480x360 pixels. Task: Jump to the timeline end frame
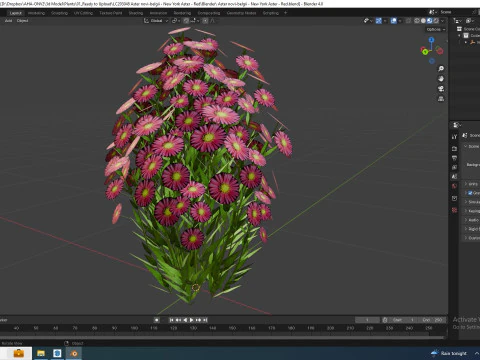[x=205, y=320]
